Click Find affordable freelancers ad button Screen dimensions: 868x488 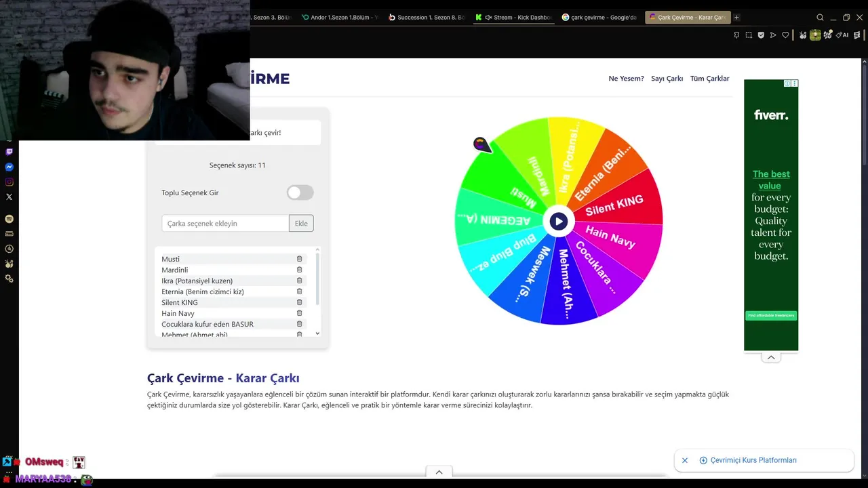771,315
